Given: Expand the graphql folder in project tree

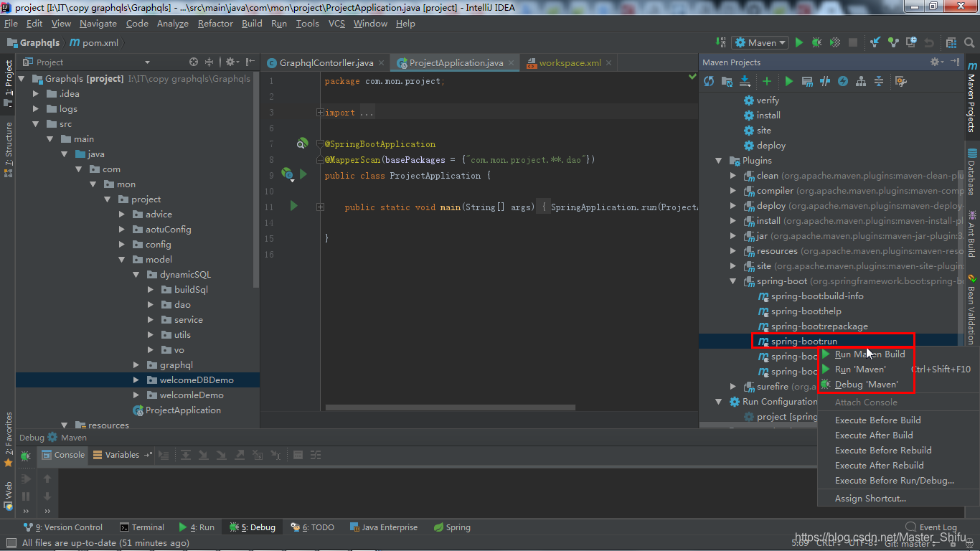Looking at the screenshot, I should pyautogui.click(x=136, y=365).
